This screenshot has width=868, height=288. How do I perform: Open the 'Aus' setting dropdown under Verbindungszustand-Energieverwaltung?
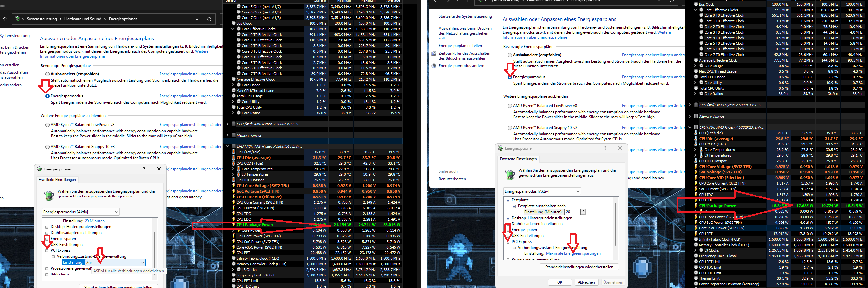(115, 263)
